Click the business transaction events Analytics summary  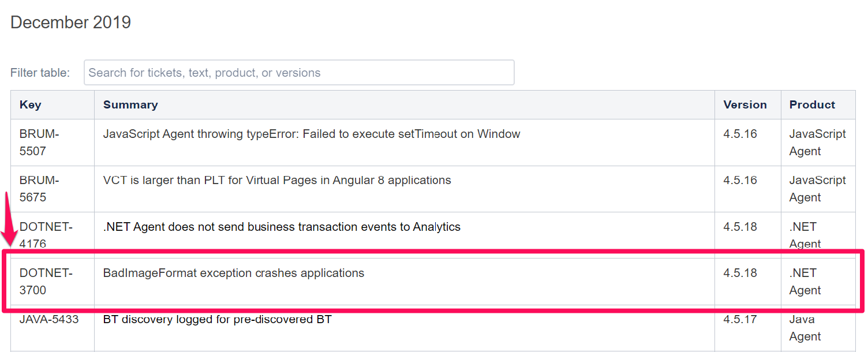pyautogui.click(x=282, y=227)
